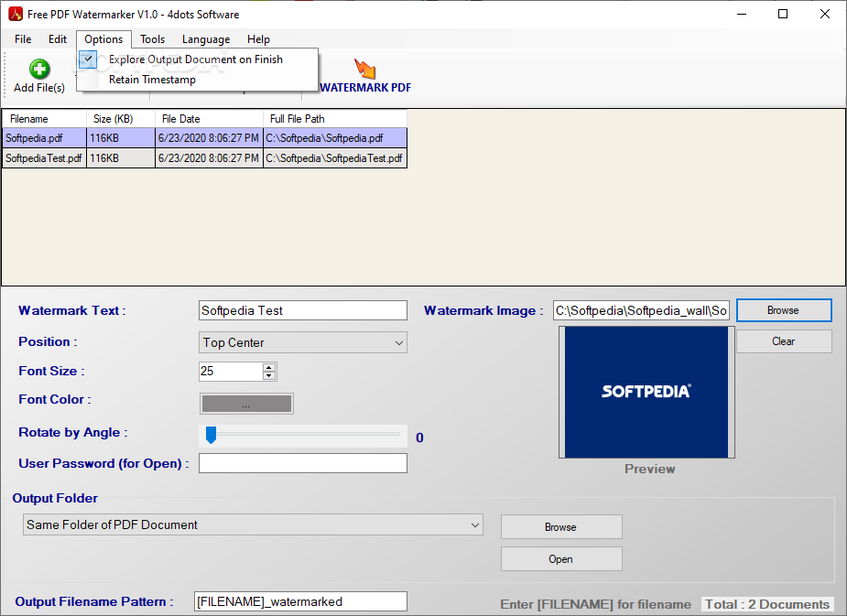Click the green Add File(s) icon

39,69
